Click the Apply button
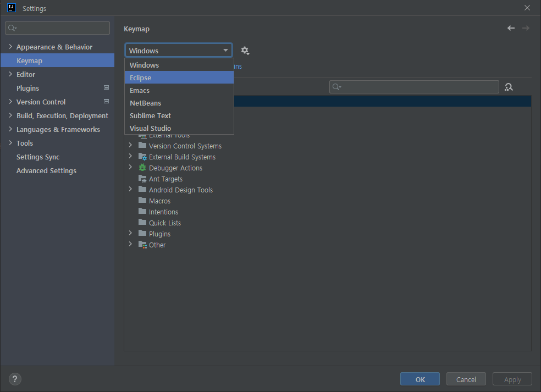This screenshot has height=392, width=541. (x=512, y=379)
